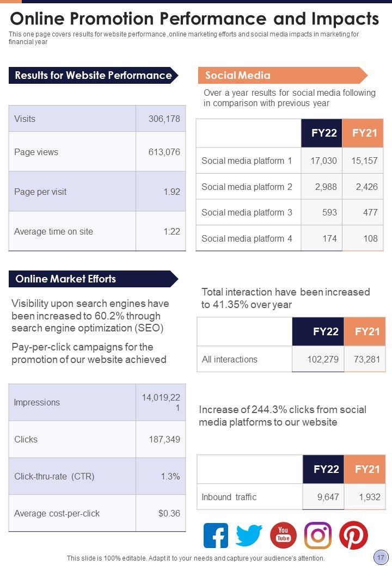Click the FY22 header in the social platforms table
This screenshot has height=566, width=392.
click(x=324, y=133)
